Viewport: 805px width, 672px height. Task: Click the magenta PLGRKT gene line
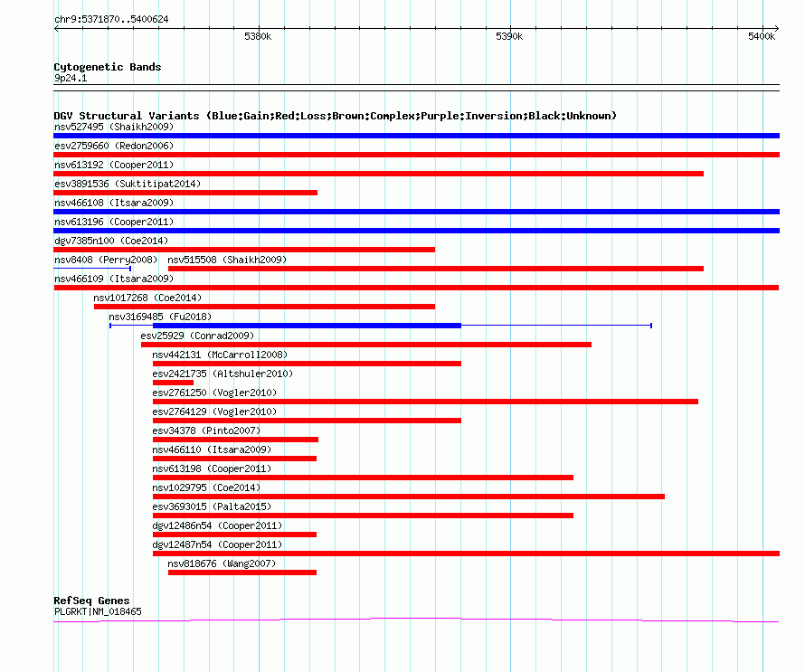(x=416, y=620)
